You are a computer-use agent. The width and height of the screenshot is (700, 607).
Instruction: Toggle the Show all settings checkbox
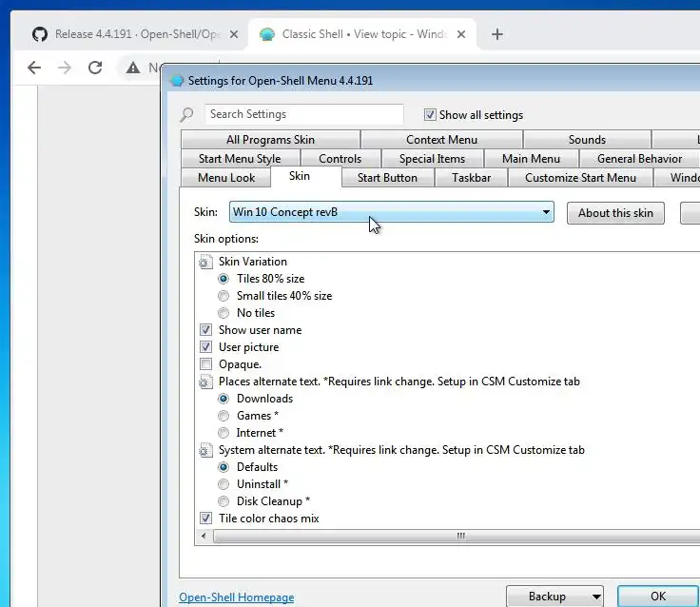(430, 115)
